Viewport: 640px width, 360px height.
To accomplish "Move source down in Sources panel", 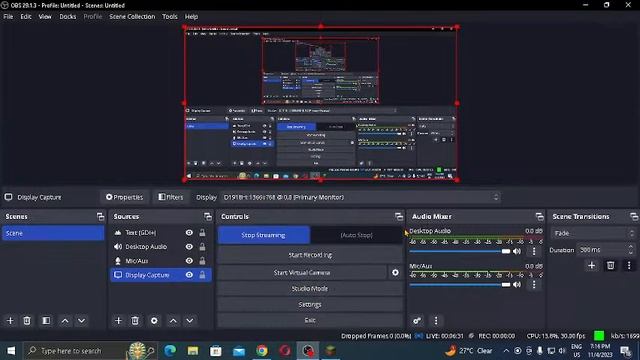I will tap(190, 321).
